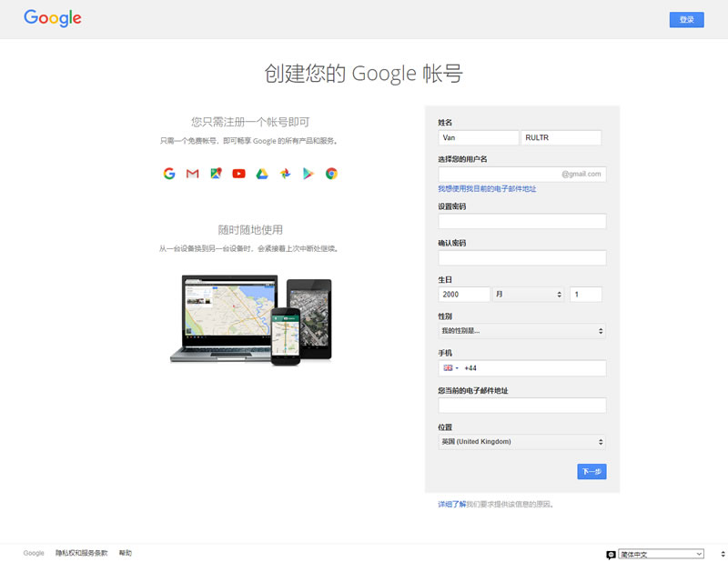The width and height of the screenshot is (728, 562).
Task: Click the phone number field with +44
Action: (x=521, y=368)
